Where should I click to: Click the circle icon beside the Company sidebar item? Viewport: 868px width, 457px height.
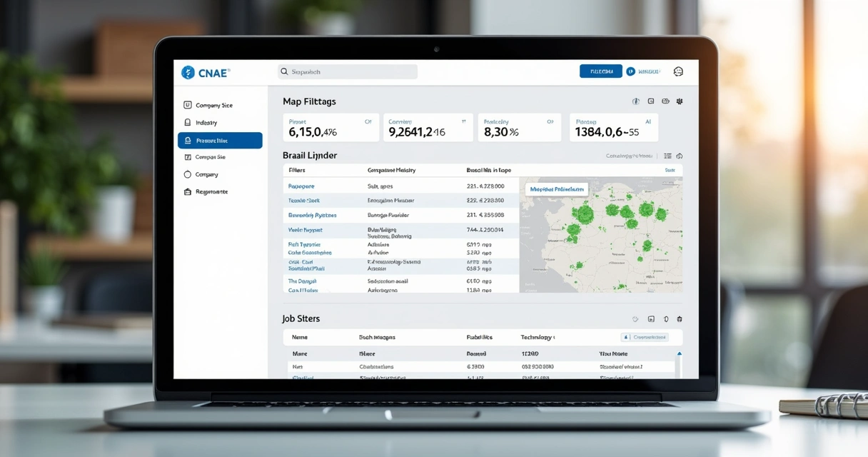point(188,174)
